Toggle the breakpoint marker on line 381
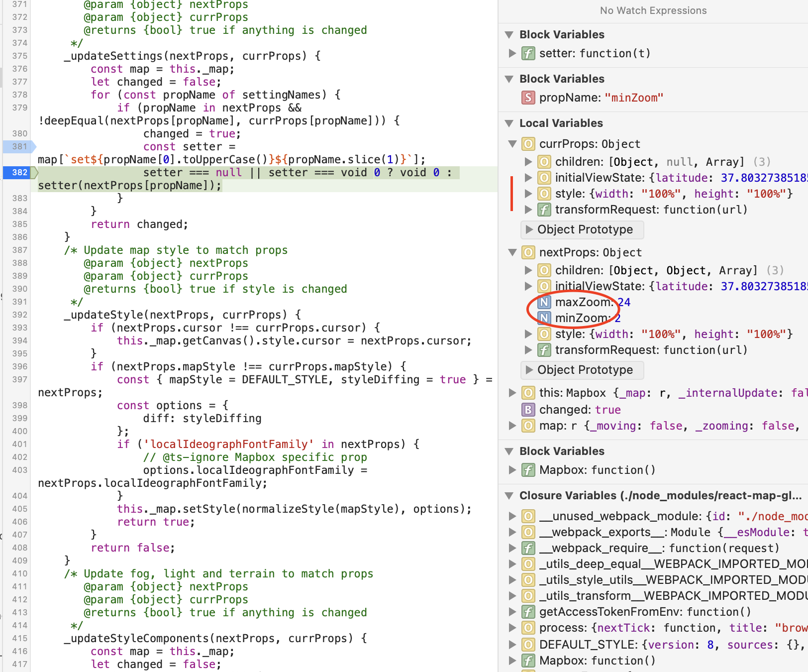Image resolution: width=808 pixels, height=672 pixels. 19,146
